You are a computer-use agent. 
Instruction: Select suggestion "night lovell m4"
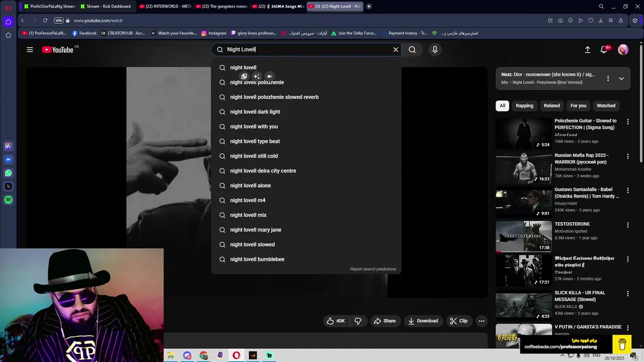[306, 200]
